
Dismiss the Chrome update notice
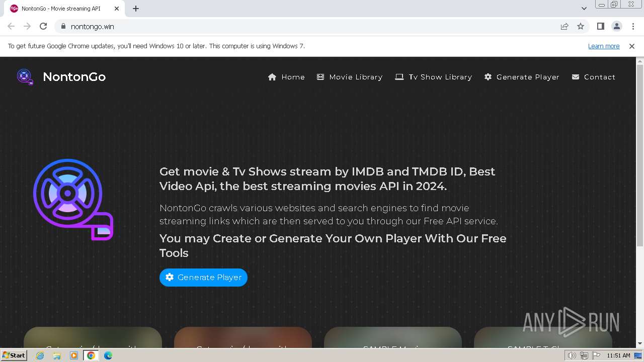(x=632, y=46)
